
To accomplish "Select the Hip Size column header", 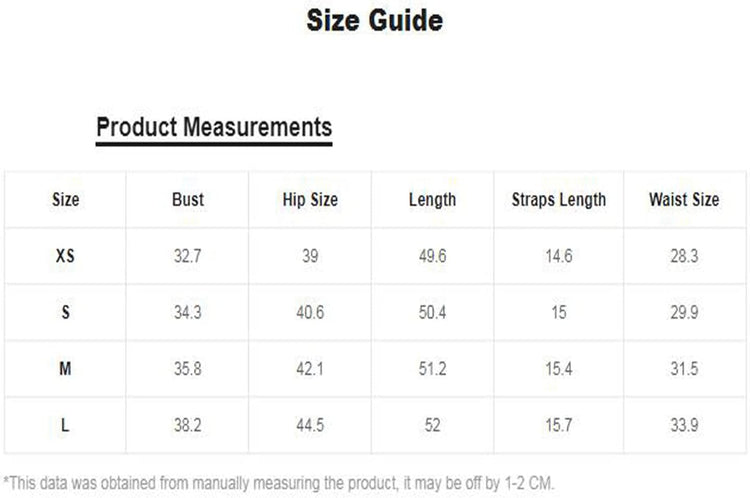I will pyautogui.click(x=310, y=200).
